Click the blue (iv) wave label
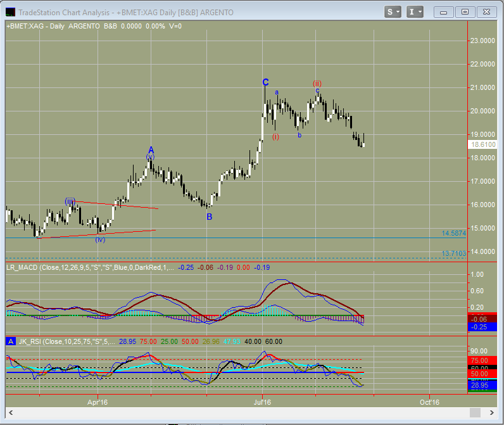Viewport: 504px width, 425px height. (x=100, y=239)
